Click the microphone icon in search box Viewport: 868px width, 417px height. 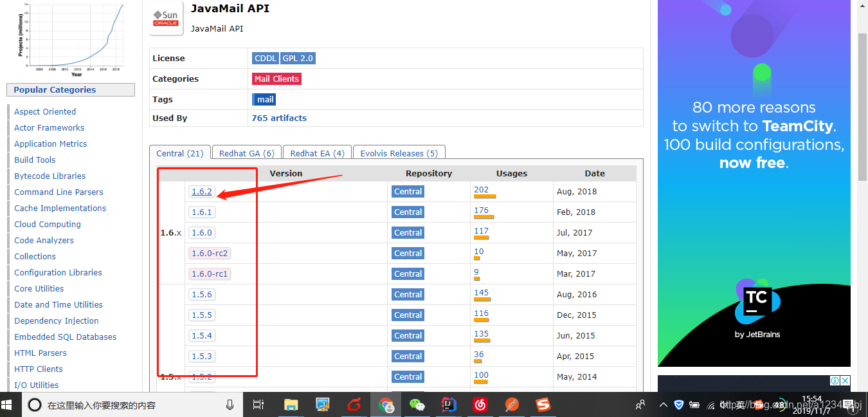pos(230,405)
